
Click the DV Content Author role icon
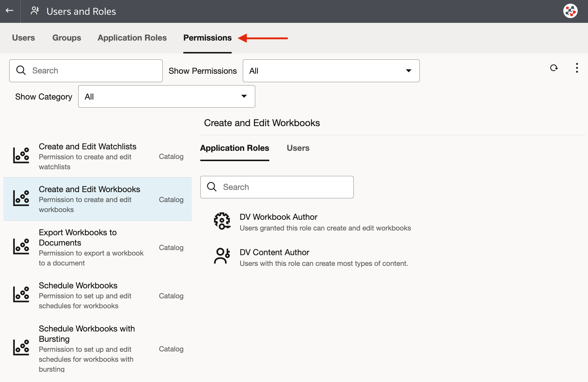222,256
